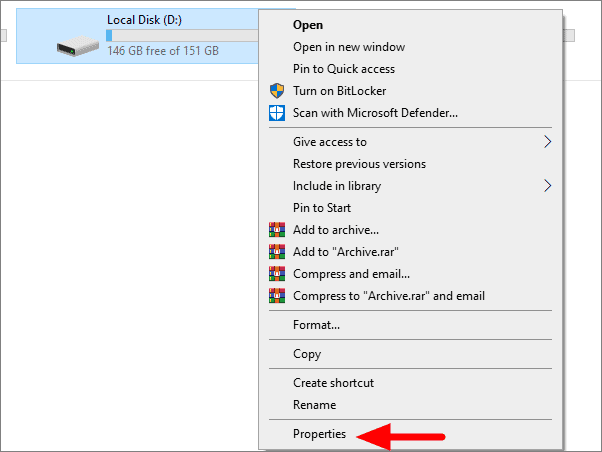The height and width of the screenshot is (452, 602).
Task: Click the D: drive capacity usage bar
Action: tap(183, 35)
